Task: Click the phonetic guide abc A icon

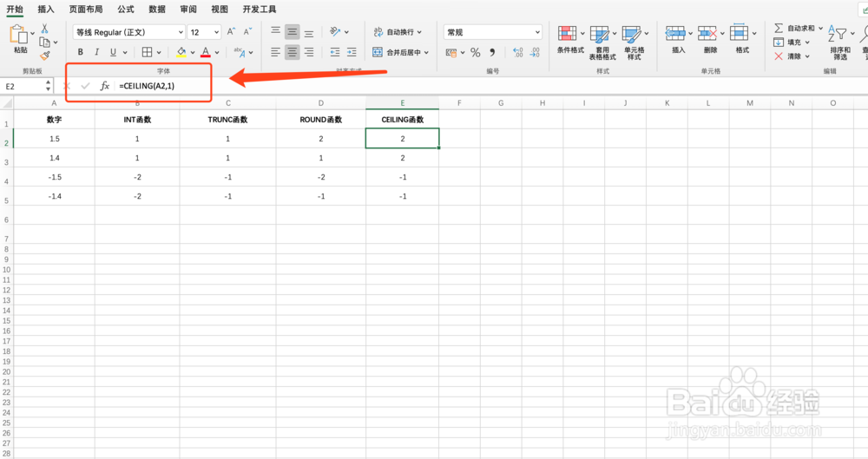Action: pos(240,52)
